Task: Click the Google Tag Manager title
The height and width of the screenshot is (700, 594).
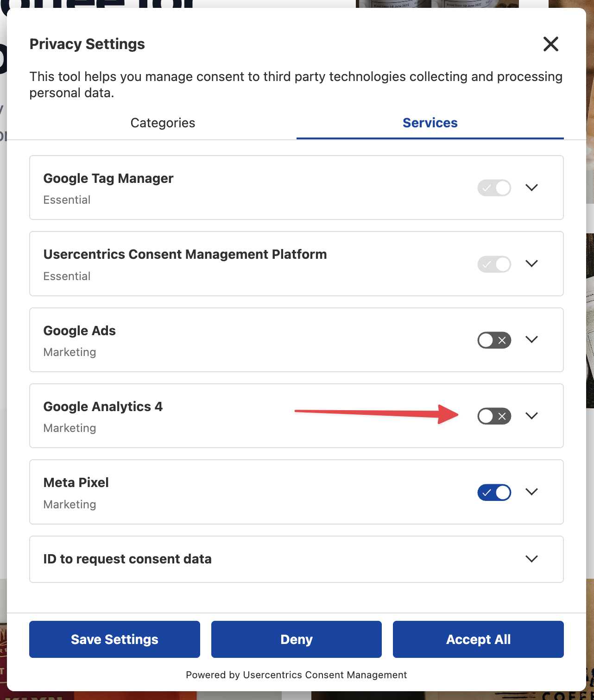Action: click(108, 179)
